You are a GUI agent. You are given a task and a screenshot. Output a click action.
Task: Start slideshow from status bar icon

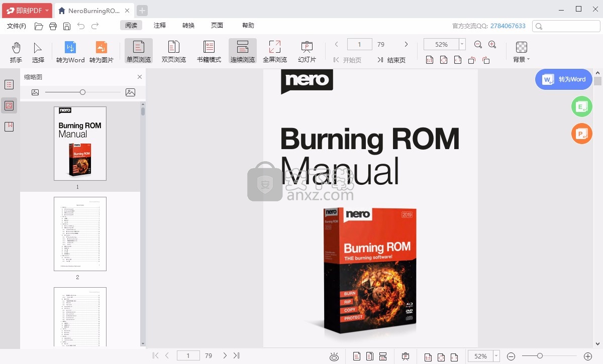(406, 356)
